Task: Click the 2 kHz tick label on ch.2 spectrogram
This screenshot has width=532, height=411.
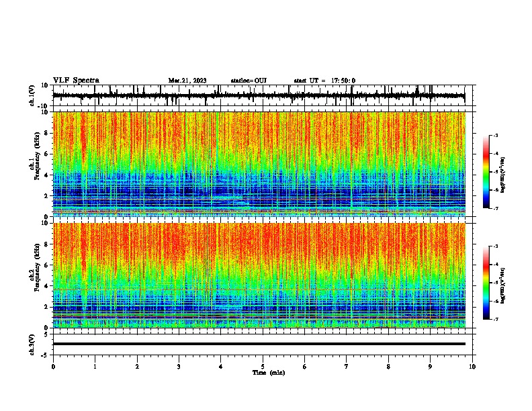Action: pyautogui.click(x=46, y=307)
